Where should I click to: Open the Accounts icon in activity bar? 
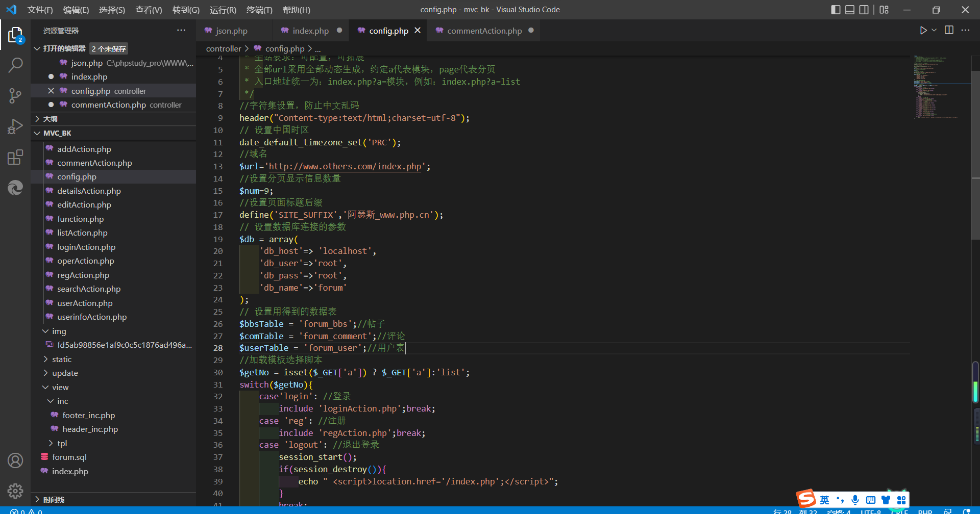click(x=15, y=460)
